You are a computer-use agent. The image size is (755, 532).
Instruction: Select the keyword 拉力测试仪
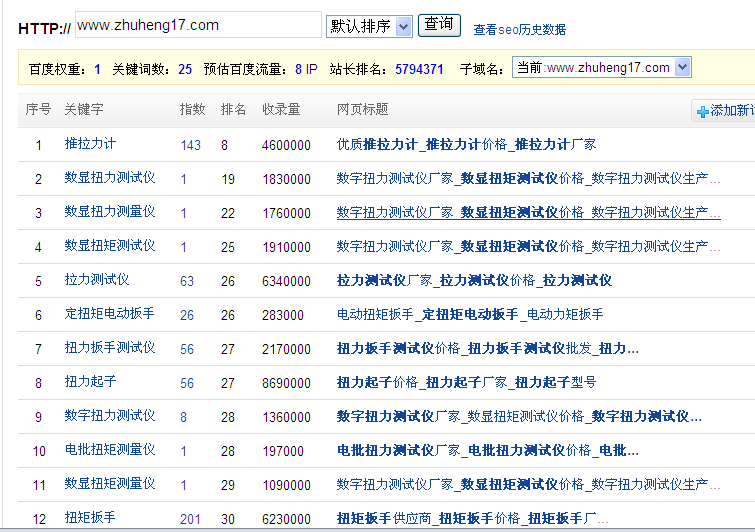coord(97,280)
